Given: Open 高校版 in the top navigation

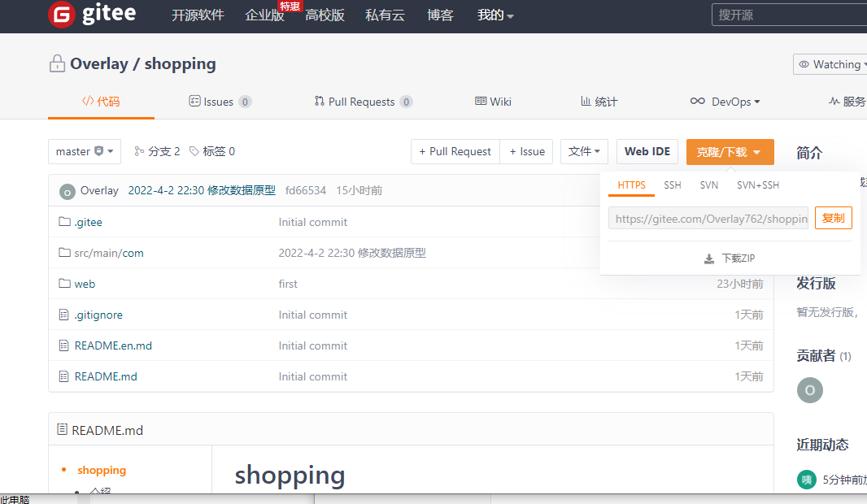Looking at the screenshot, I should pos(325,15).
